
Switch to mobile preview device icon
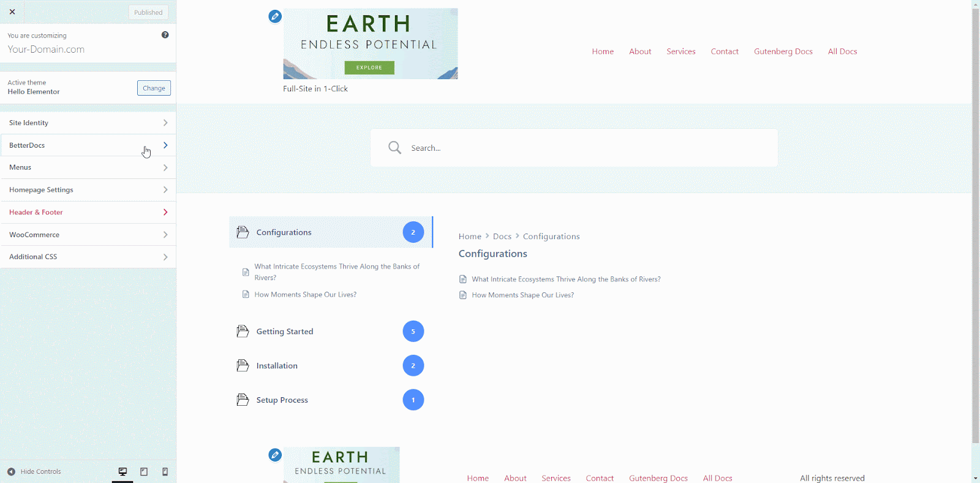coord(165,471)
